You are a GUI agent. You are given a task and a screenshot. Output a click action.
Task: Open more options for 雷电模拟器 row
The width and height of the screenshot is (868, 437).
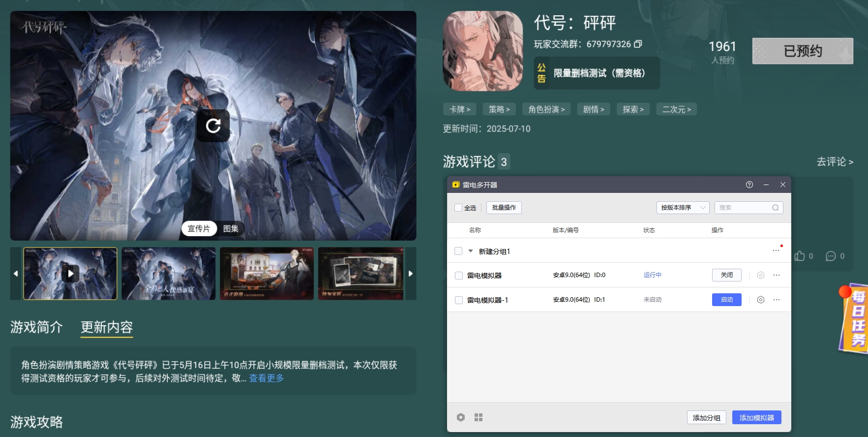coord(777,275)
